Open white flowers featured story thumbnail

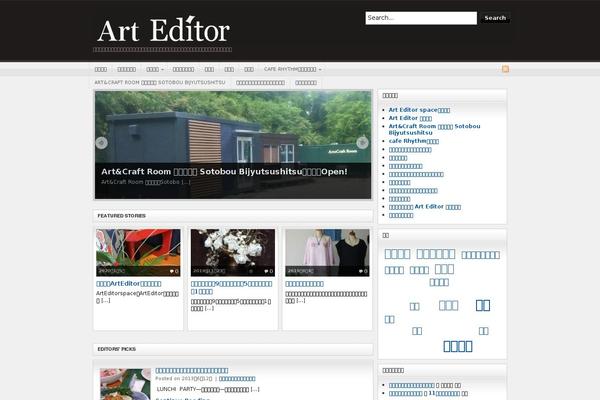pyautogui.click(x=233, y=253)
